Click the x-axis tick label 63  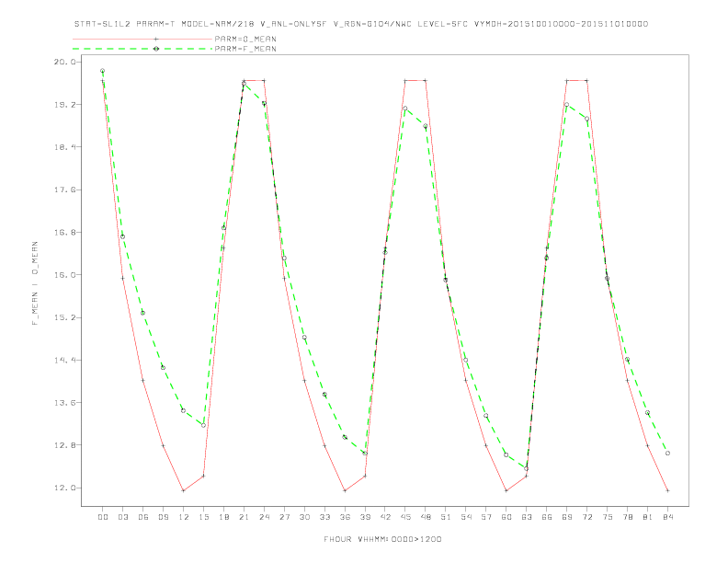527,517
